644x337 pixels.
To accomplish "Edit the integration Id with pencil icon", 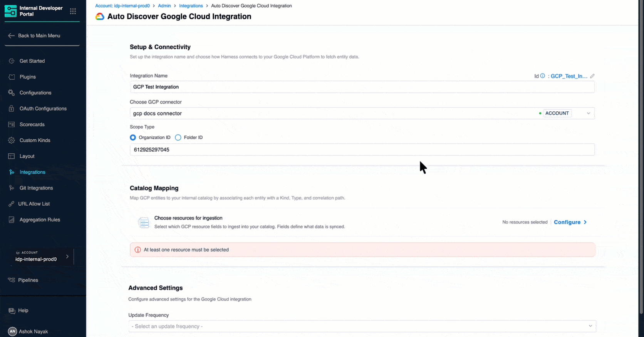I will (592, 76).
